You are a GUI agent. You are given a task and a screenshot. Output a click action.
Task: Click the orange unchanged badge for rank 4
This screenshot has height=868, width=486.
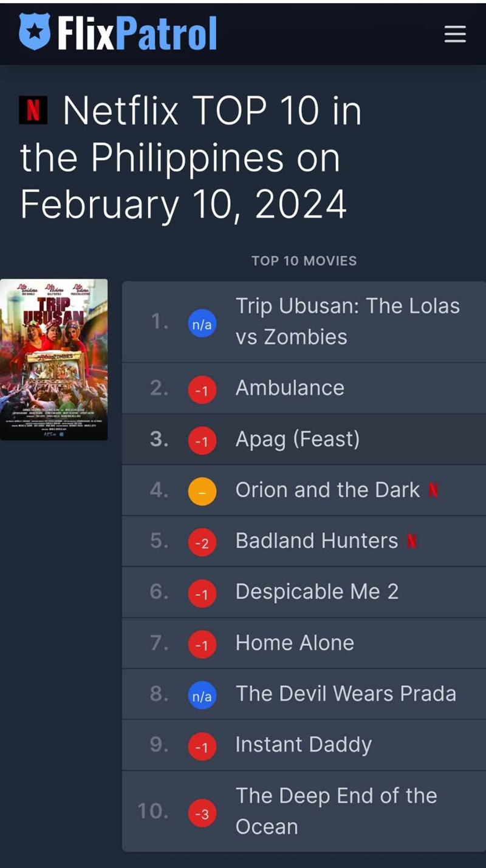202,492
